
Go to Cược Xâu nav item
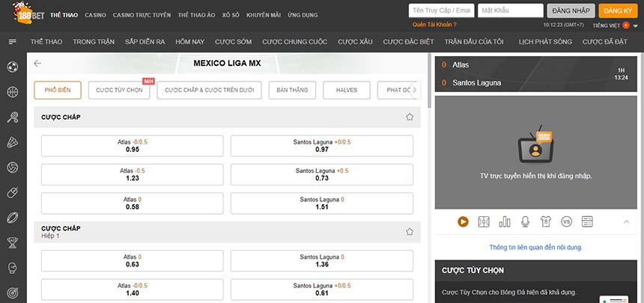pyautogui.click(x=355, y=42)
